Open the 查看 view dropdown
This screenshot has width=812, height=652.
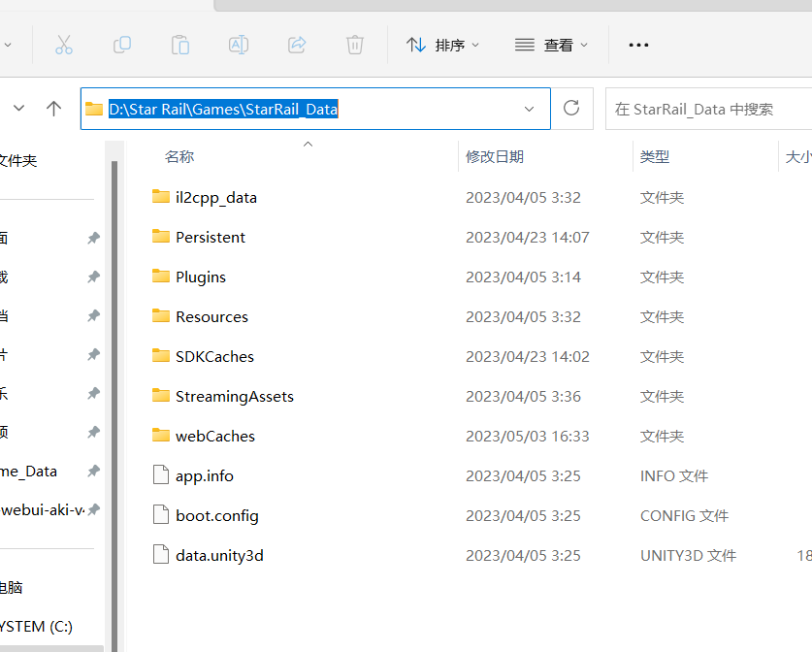click(551, 45)
